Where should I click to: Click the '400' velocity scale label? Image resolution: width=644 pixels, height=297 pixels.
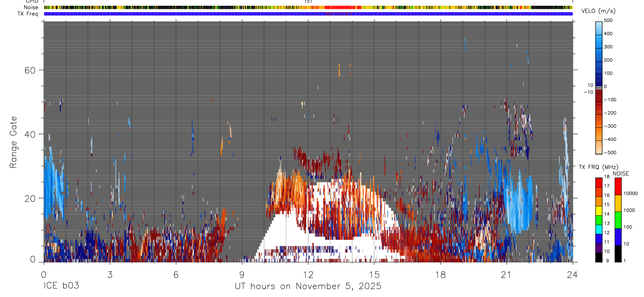pos(609,34)
